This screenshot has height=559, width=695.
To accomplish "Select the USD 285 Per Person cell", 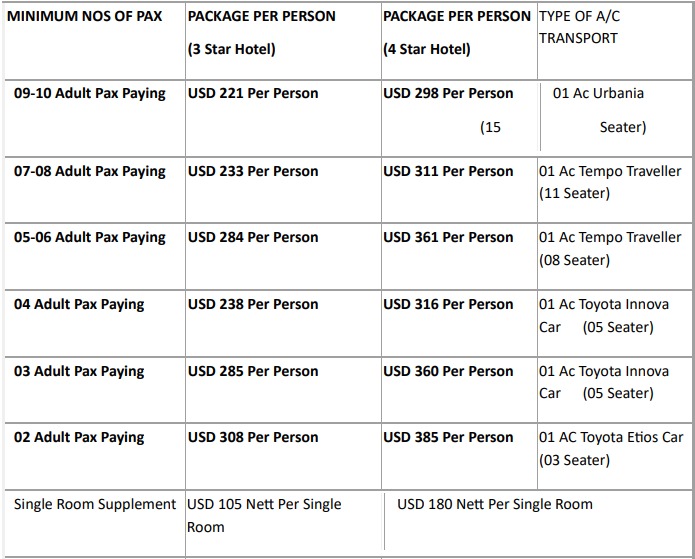I will point(253,371).
